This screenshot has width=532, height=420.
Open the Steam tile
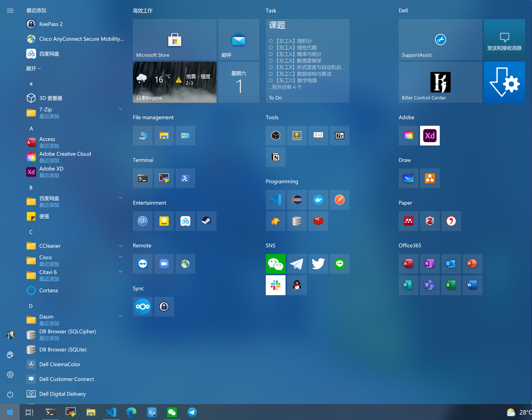pos(207,221)
